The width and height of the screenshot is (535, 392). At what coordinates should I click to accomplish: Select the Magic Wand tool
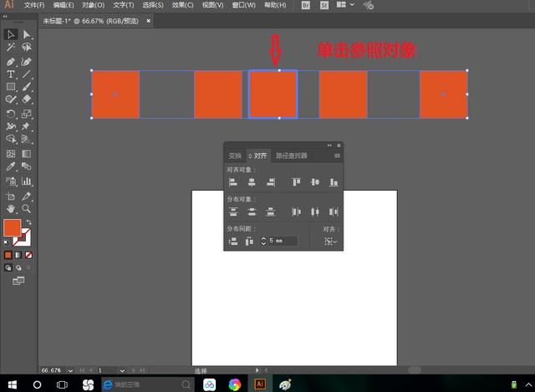point(11,47)
